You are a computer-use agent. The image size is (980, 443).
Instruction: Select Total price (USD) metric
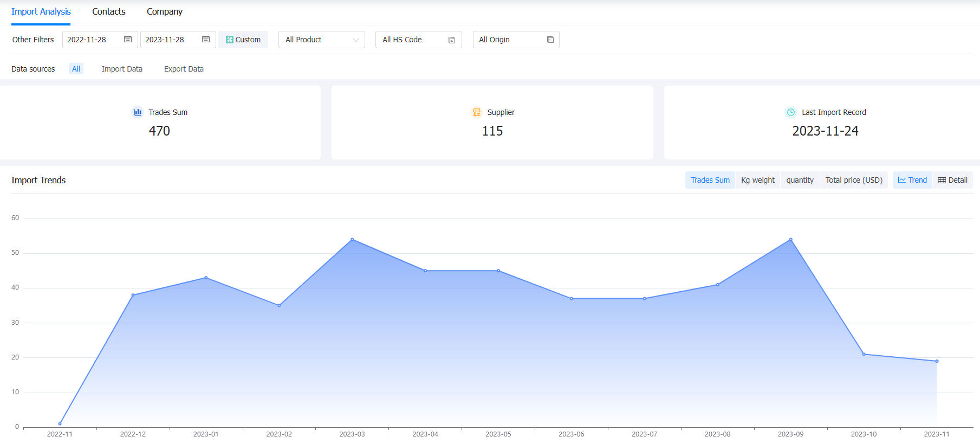(x=854, y=180)
